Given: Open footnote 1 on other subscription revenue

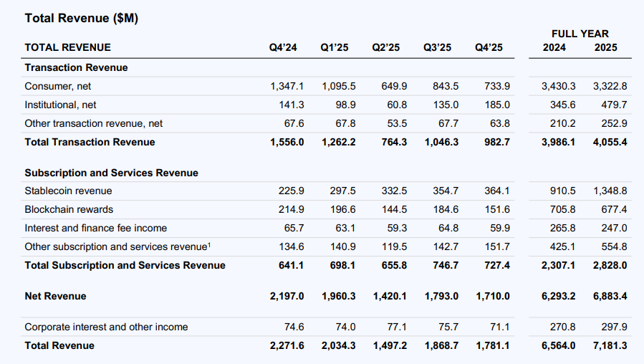Looking at the screenshot, I should point(208,244).
